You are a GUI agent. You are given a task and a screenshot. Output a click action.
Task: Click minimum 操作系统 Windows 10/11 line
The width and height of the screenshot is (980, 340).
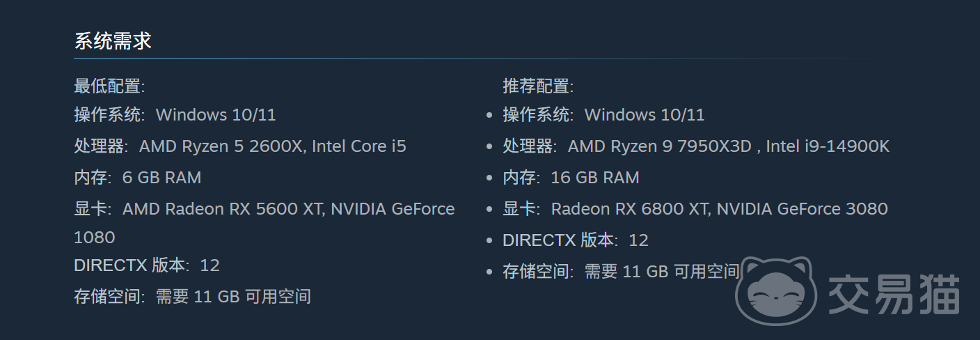coord(175,114)
